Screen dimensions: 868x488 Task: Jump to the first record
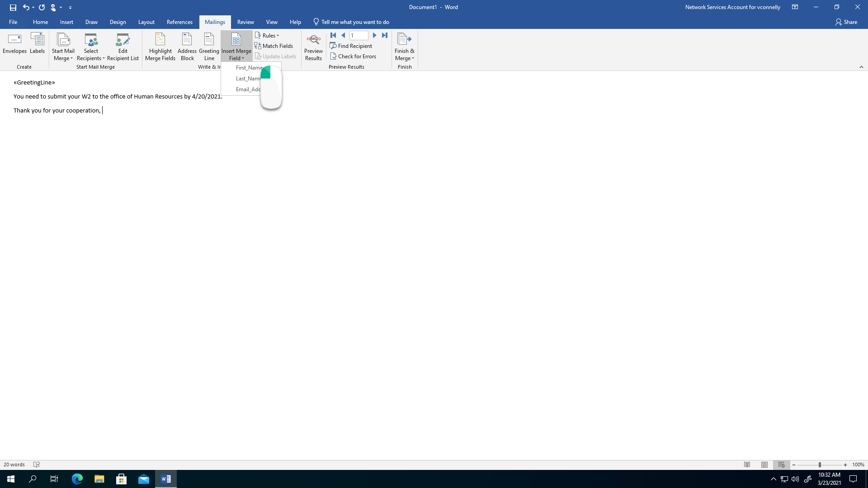click(x=333, y=35)
